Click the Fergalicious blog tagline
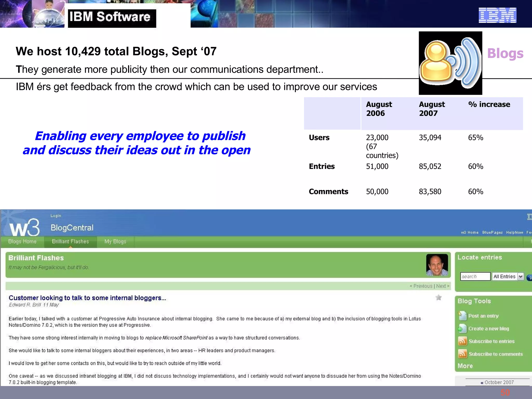 (x=49, y=267)
